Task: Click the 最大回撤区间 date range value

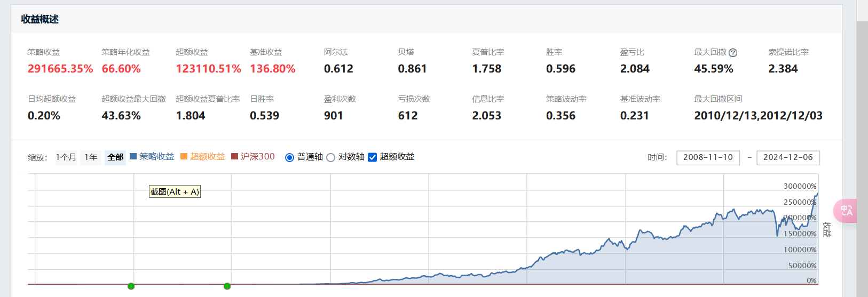Action: (758, 116)
